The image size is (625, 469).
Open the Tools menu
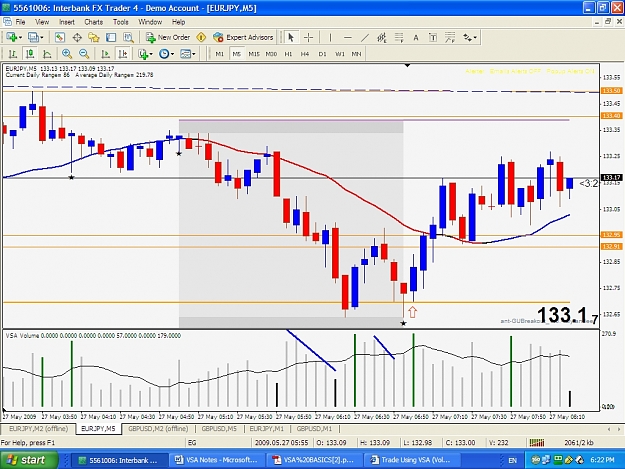pos(120,22)
